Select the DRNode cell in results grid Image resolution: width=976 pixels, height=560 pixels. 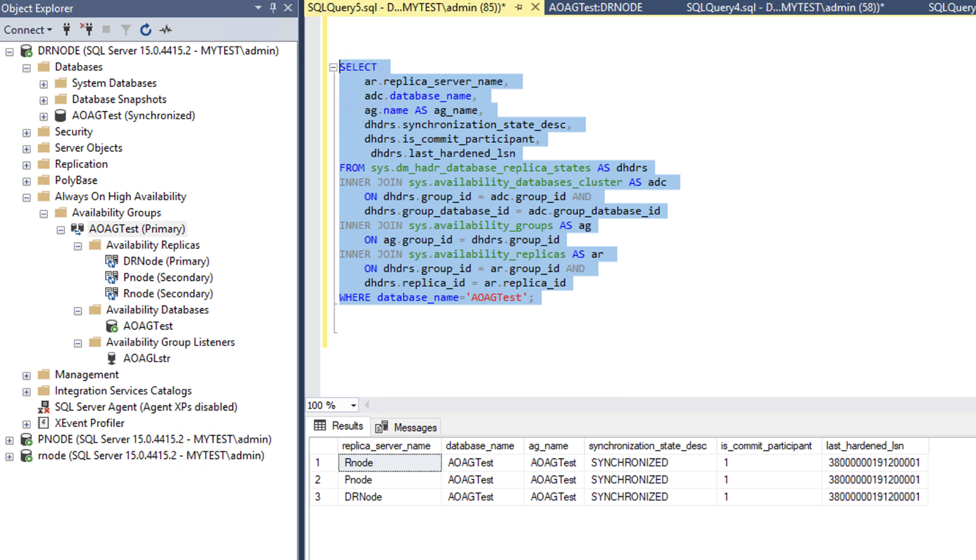[x=363, y=497]
